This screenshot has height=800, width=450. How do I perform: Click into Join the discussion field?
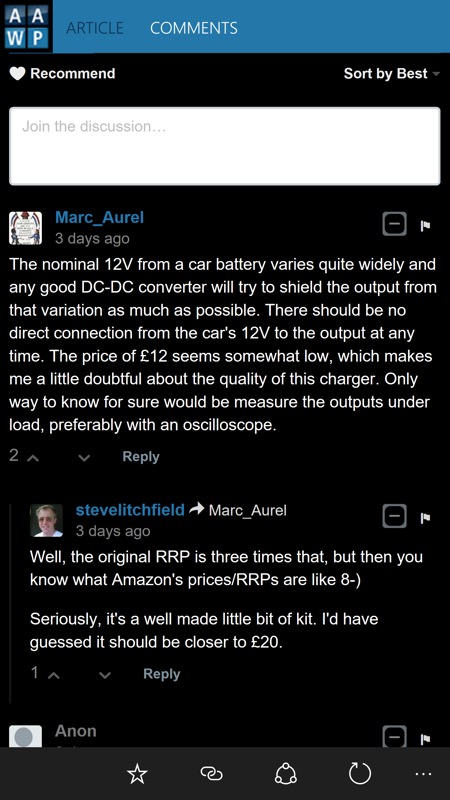[x=224, y=146]
